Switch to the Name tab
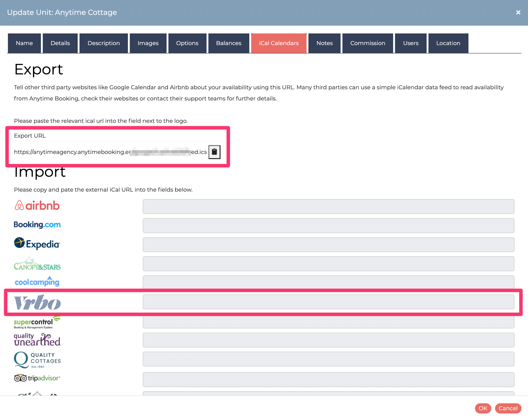Image resolution: width=528 pixels, height=420 pixels. click(24, 43)
